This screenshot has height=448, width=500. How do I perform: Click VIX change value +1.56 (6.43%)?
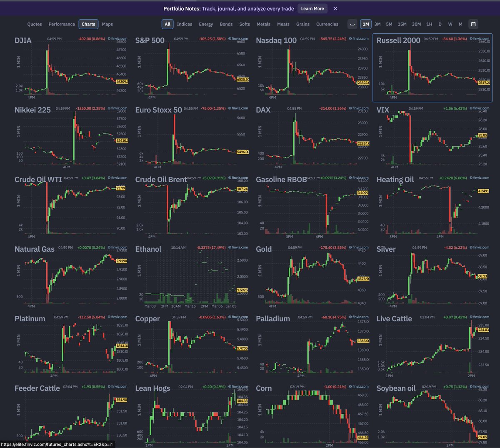click(x=456, y=108)
